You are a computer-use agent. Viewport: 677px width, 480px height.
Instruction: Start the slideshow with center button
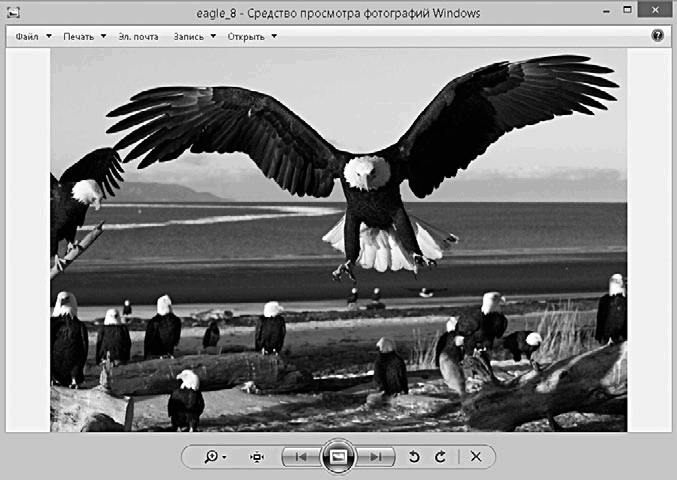pos(338,457)
